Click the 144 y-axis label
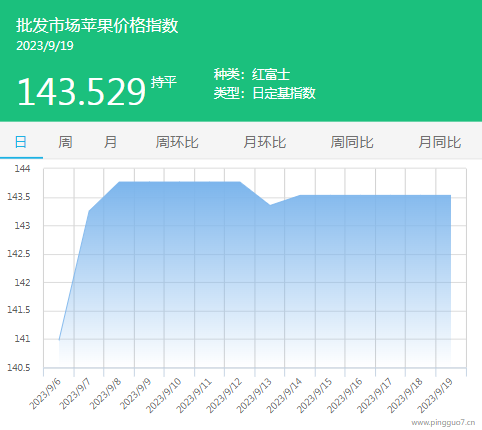Image resolution: width=482 pixels, height=430 pixels. point(22,168)
